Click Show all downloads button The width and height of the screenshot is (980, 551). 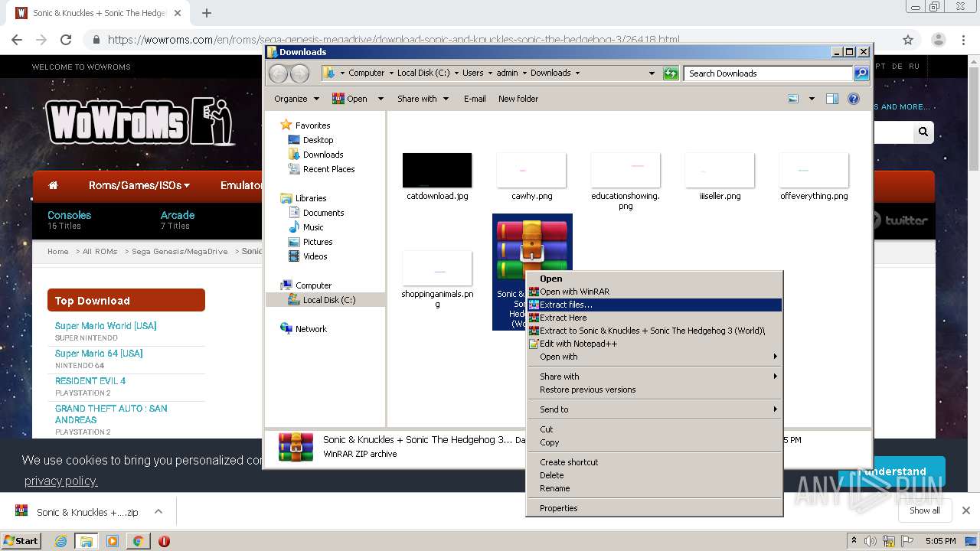coord(925,510)
